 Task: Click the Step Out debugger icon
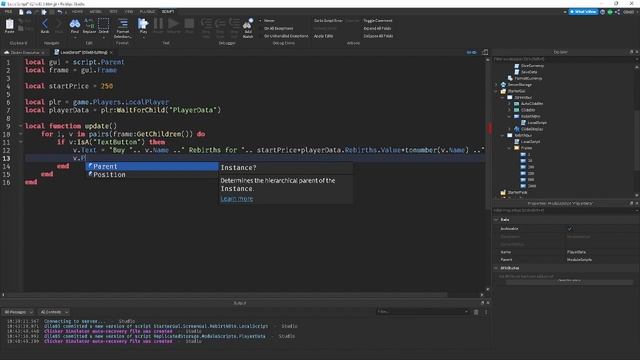pos(234,24)
